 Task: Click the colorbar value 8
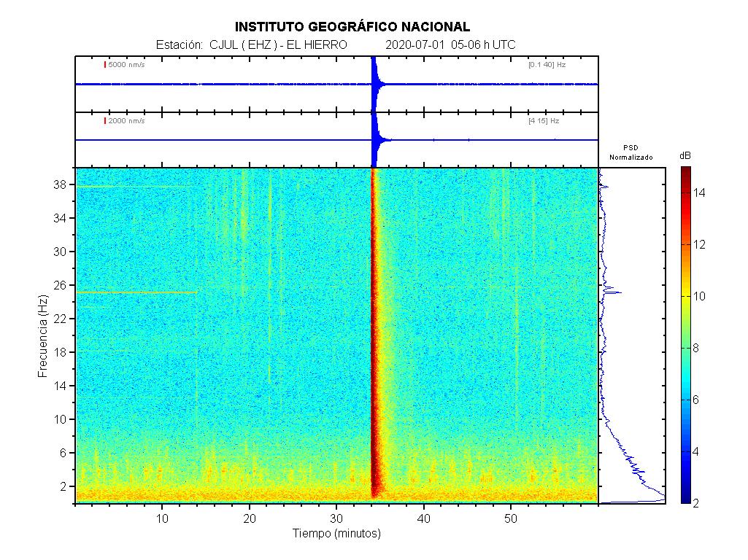click(696, 348)
